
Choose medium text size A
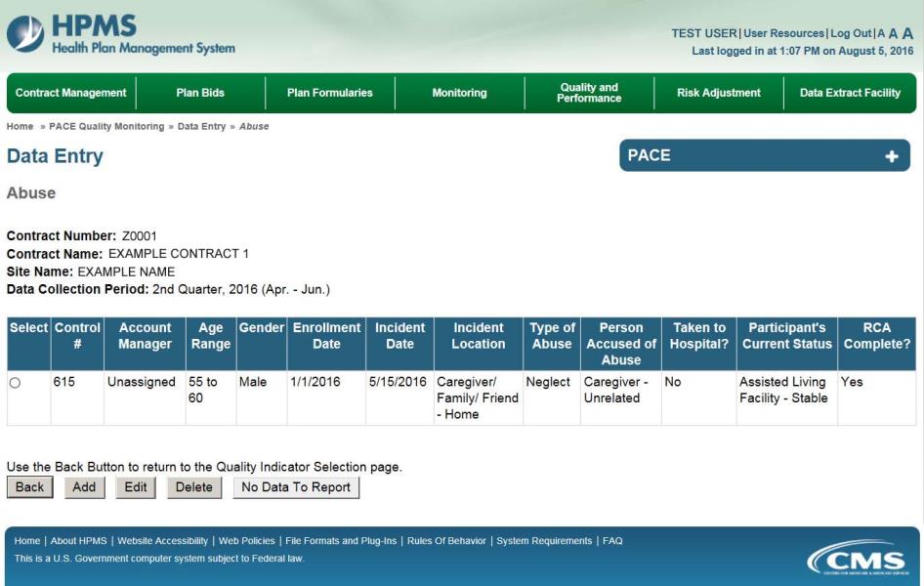[893, 33]
